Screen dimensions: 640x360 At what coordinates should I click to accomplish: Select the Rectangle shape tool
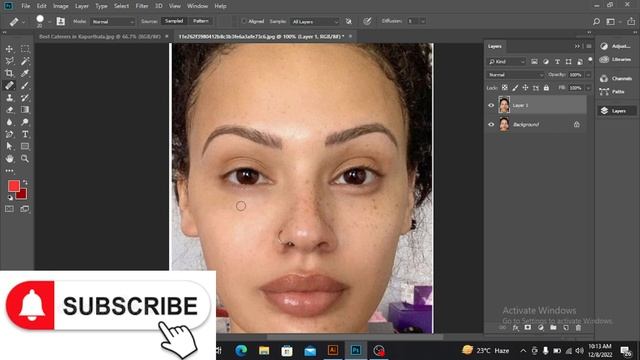(25, 146)
